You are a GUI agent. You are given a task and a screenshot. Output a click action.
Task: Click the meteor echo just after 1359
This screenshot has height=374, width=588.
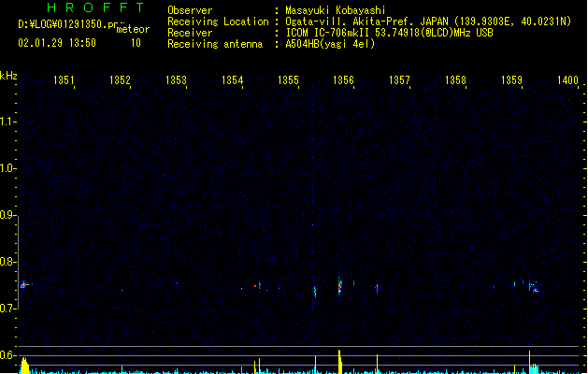click(x=533, y=286)
